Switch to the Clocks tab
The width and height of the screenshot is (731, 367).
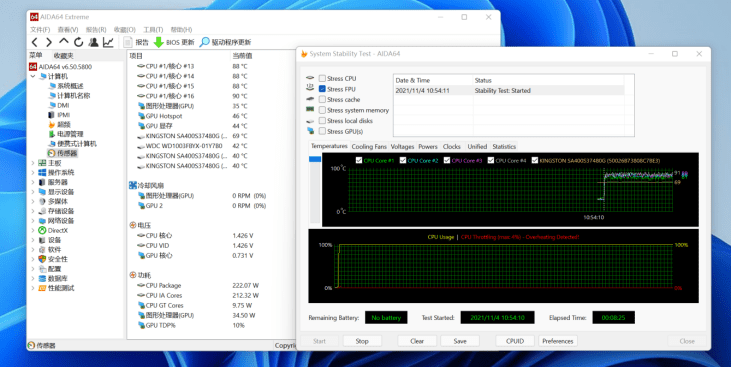coord(452,146)
